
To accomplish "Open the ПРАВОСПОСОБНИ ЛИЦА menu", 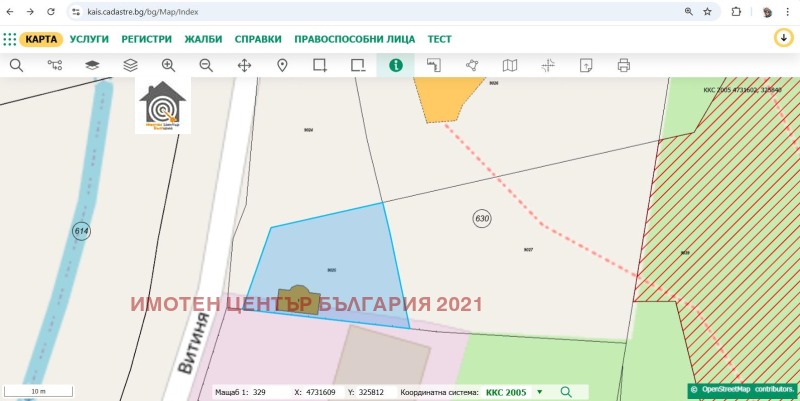I will pos(355,39).
